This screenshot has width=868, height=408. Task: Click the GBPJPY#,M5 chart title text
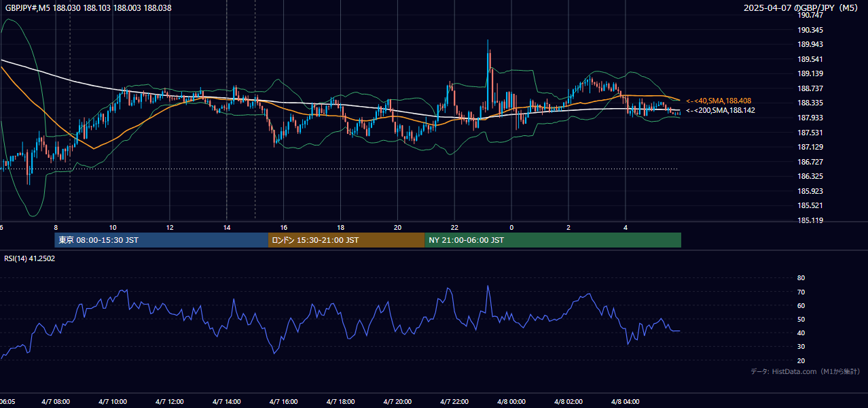point(88,8)
